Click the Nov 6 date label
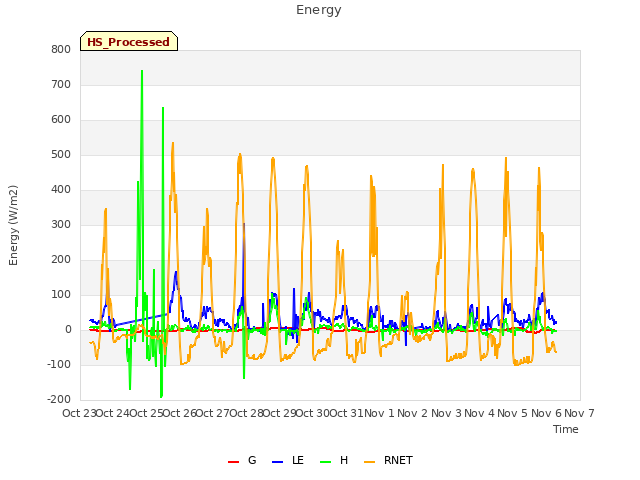640x480 pixels. tap(546, 413)
